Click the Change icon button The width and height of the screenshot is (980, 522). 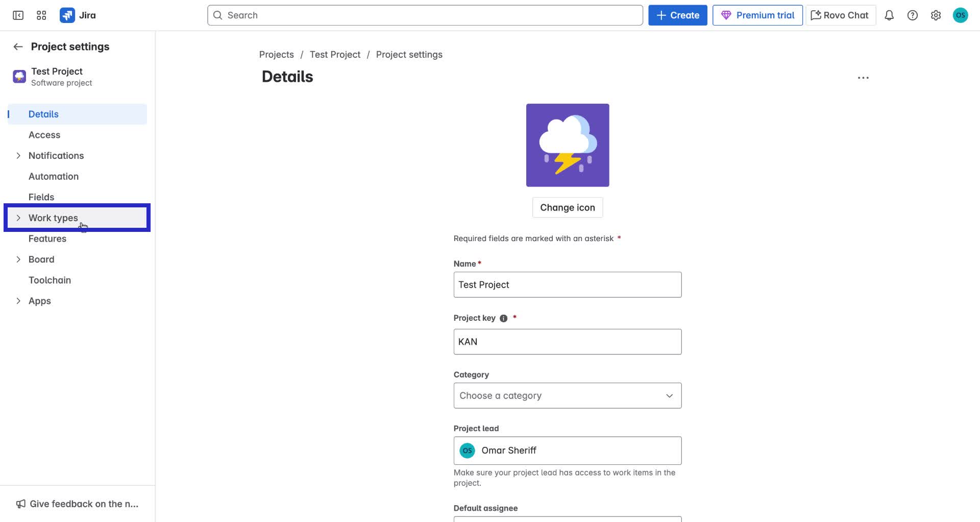click(x=567, y=207)
